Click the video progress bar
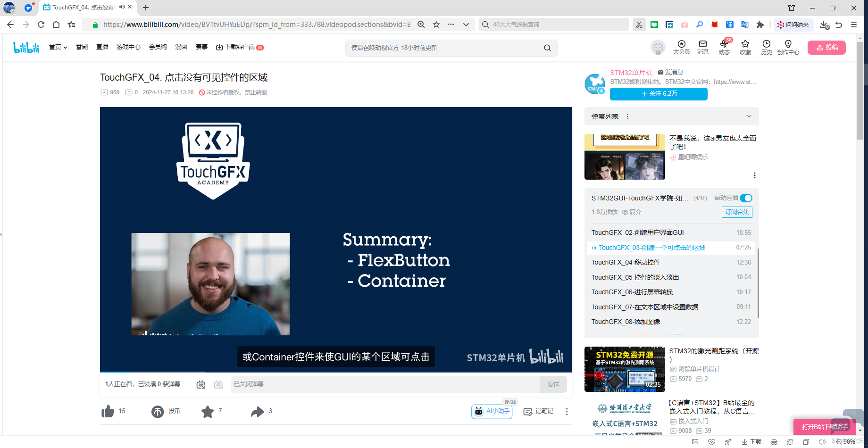The width and height of the screenshot is (868, 448). (336, 372)
